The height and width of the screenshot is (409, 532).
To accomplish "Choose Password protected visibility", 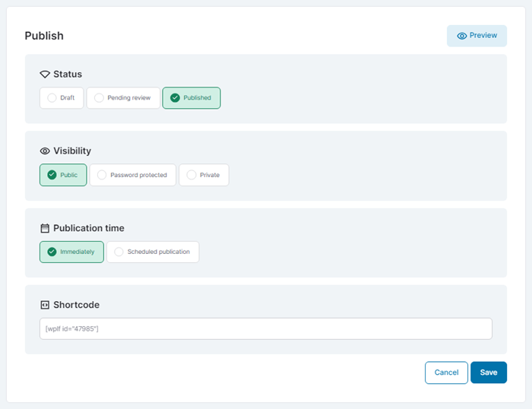I will pyautogui.click(x=133, y=175).
